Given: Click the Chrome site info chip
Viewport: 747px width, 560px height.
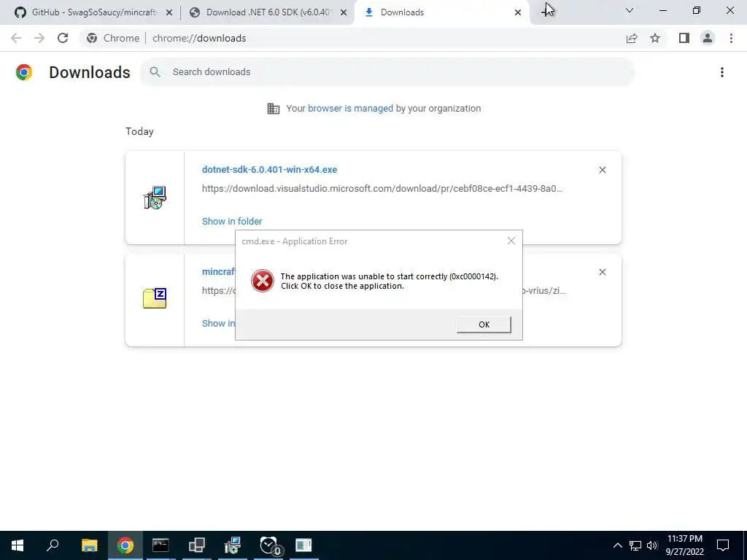Looking at the screenshot, I should point(113,38).
